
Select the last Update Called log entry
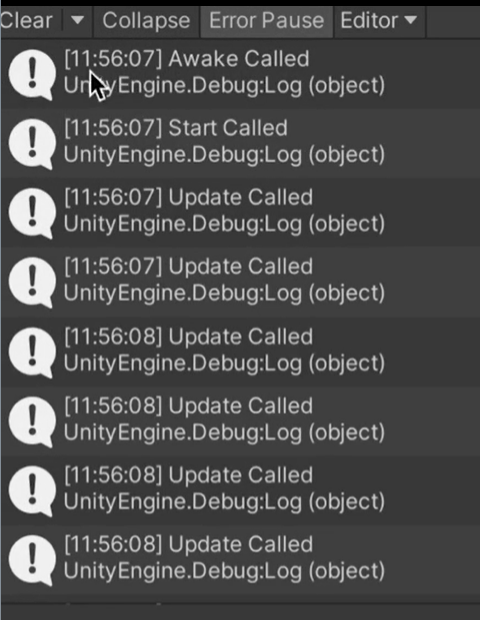pyautogui.click(x=240, y=560)
